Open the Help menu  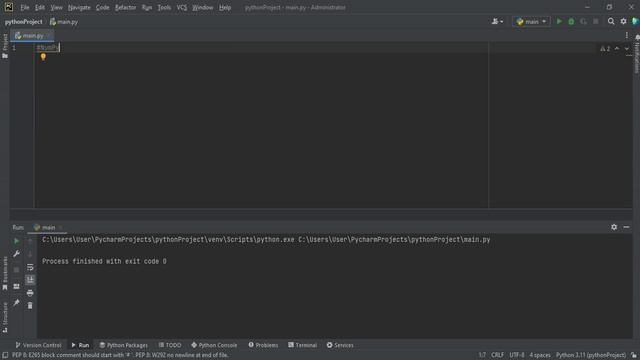point(225,7)
